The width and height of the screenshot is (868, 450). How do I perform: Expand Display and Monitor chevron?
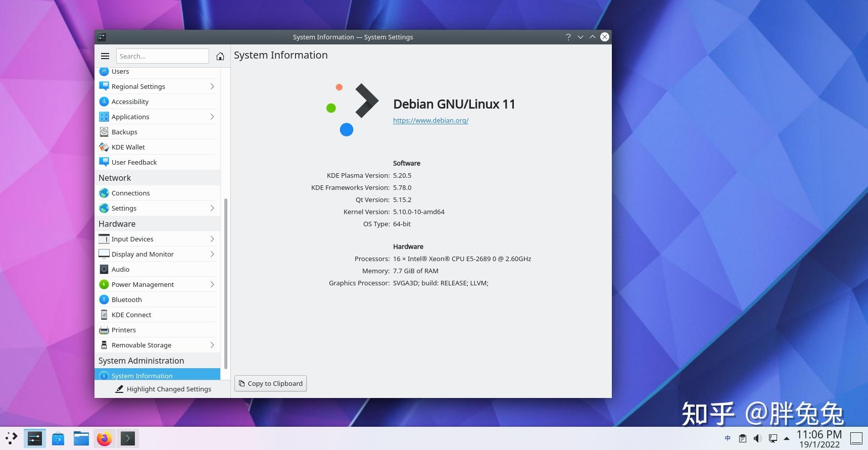(x=212, y=254)
